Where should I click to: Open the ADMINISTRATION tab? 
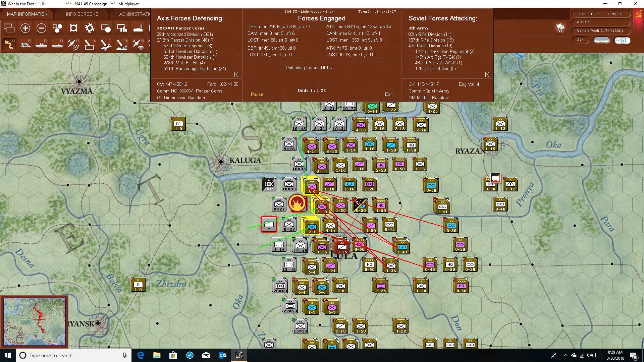[x=134, y=14]
